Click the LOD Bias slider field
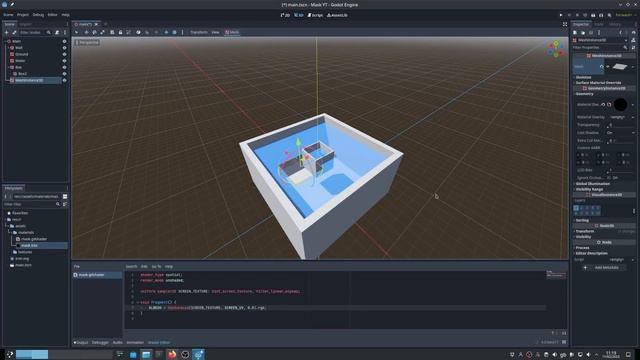 (x=620, y=170)
